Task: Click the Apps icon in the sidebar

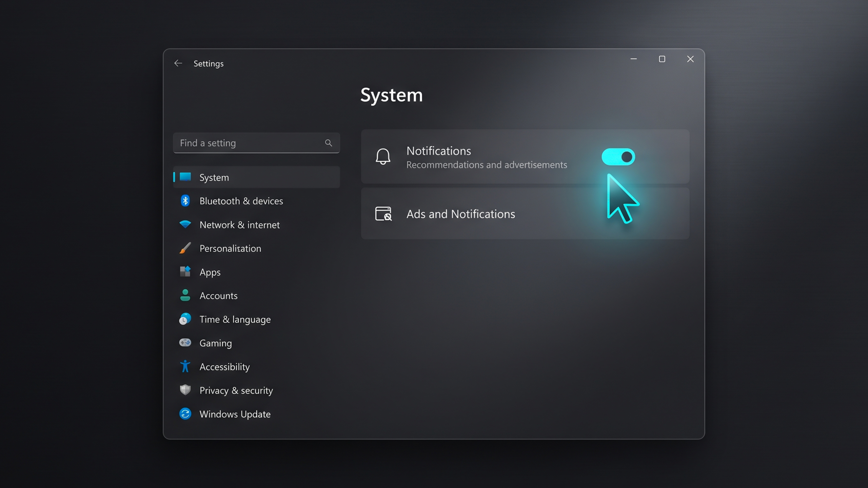Action: [185, 271]
